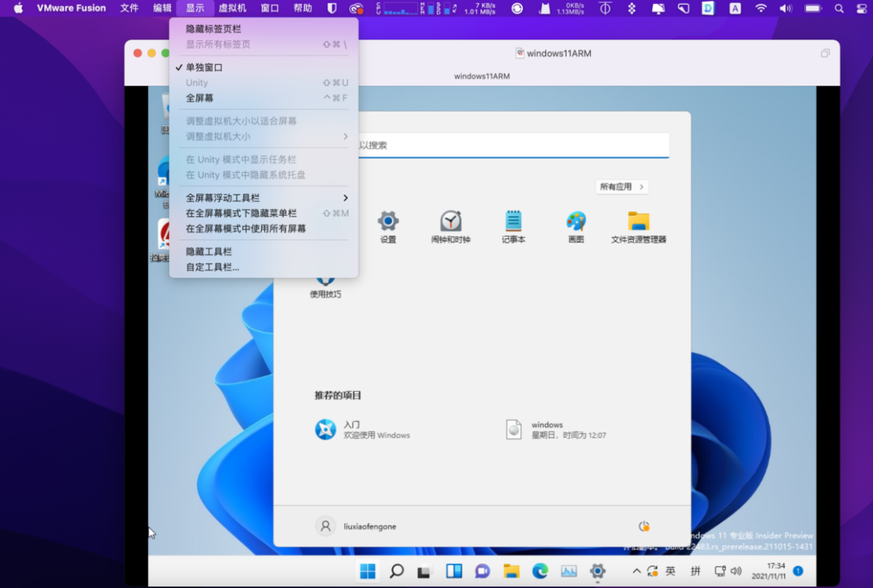Viewport: 873px width, 588px height.
Task: Click the windows11ARM tab label
Action: pyautogui.click(x=482, y=76)
